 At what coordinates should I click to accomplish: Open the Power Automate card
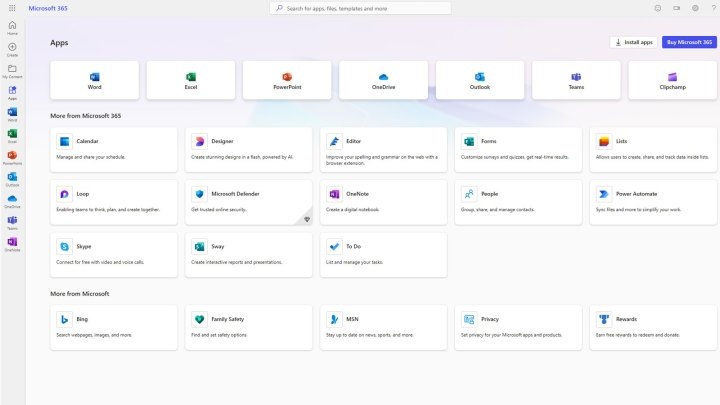pyautogui.click(x=653, y=202)
